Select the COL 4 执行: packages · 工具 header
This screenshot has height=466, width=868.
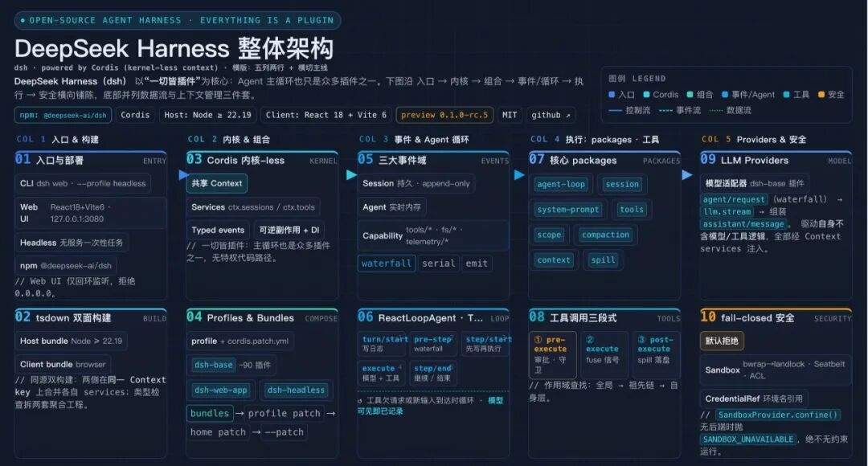click(595, 140)
